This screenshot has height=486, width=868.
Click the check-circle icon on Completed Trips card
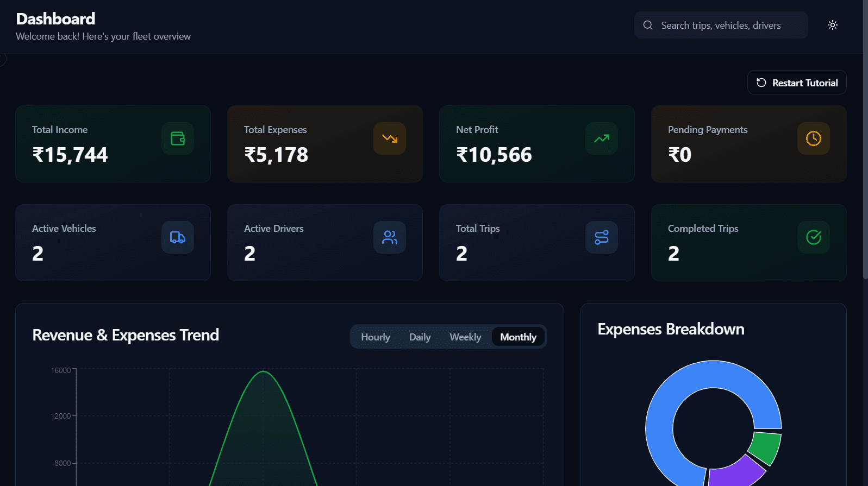(x=814, y=237)
